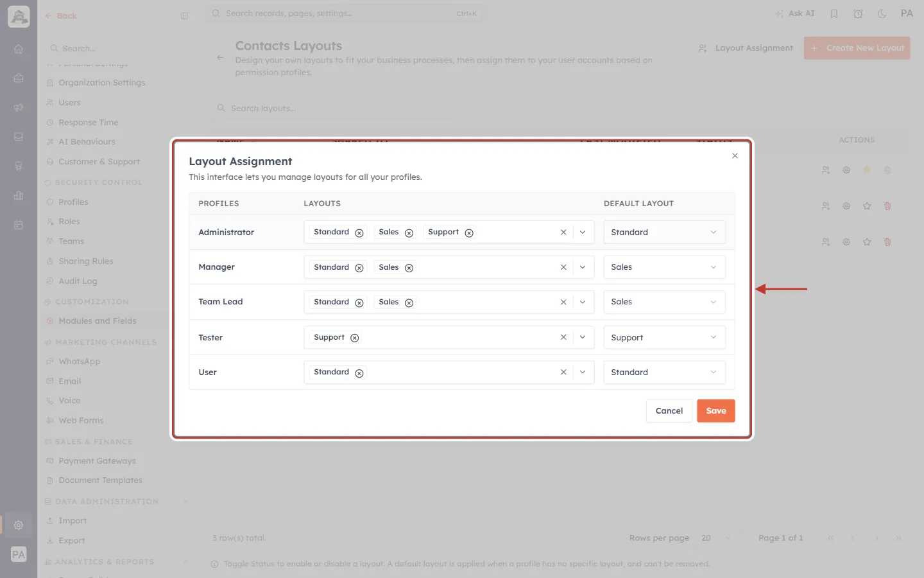Image resolution: width=924 pixels, height=578 pixels.
Task: Clear all User layouts
Action: coord(563,372)
